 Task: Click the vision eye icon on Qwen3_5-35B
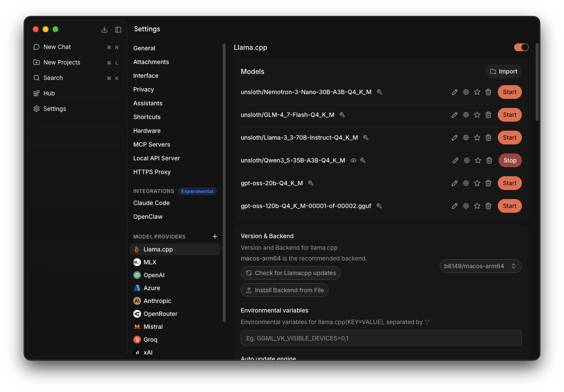(353, 160)
